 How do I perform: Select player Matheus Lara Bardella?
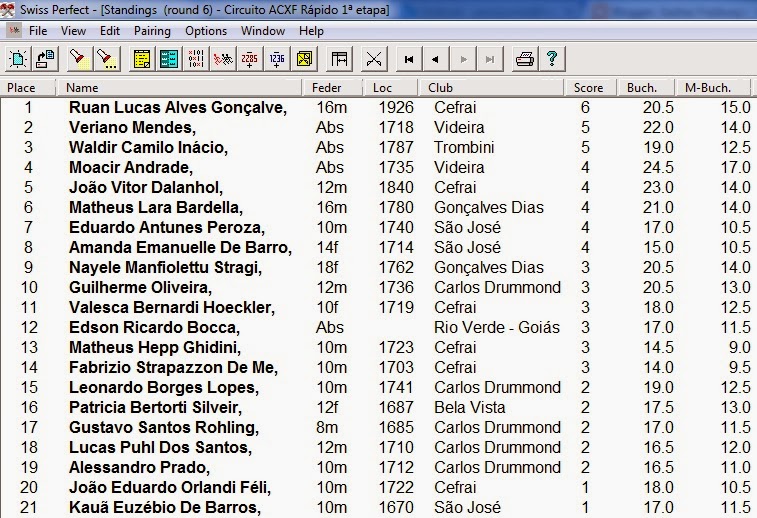pyautogui.click(x=156, y=208)
